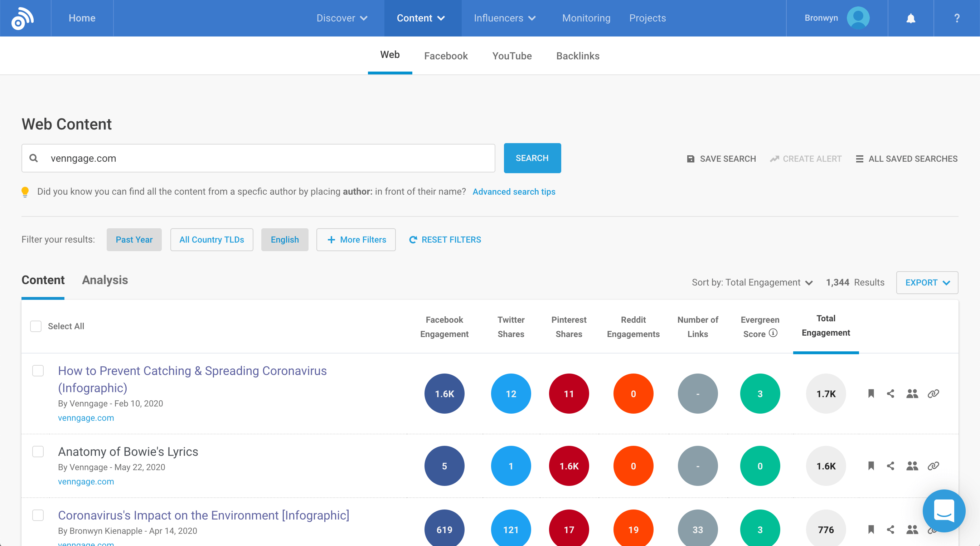Image resolution: width=980 pixels, height=546 pixels.
Task: Sort by Pinterest Shares column
Action: [569, 327]
